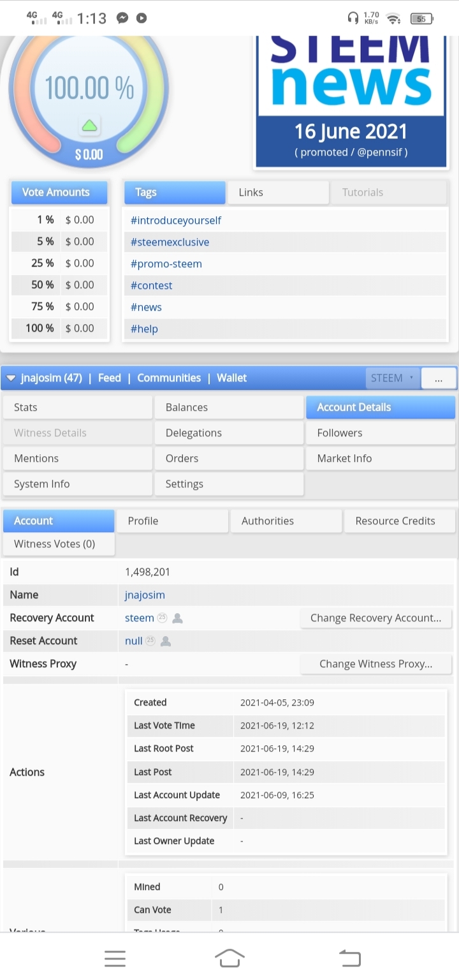Open the Witness Details section
This screenshot has width=459, height=980.
pyautogui.click(x=78, y=433)
